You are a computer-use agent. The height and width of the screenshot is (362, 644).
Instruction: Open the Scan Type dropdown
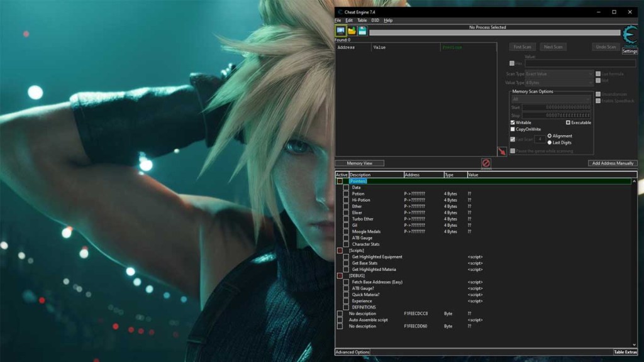[x=559, y=74]
